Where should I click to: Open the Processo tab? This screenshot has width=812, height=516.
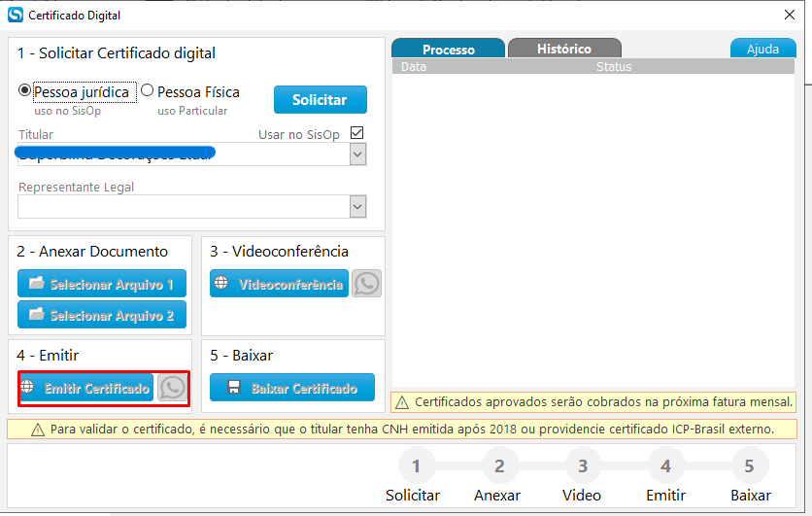click(x=448, y=50)
